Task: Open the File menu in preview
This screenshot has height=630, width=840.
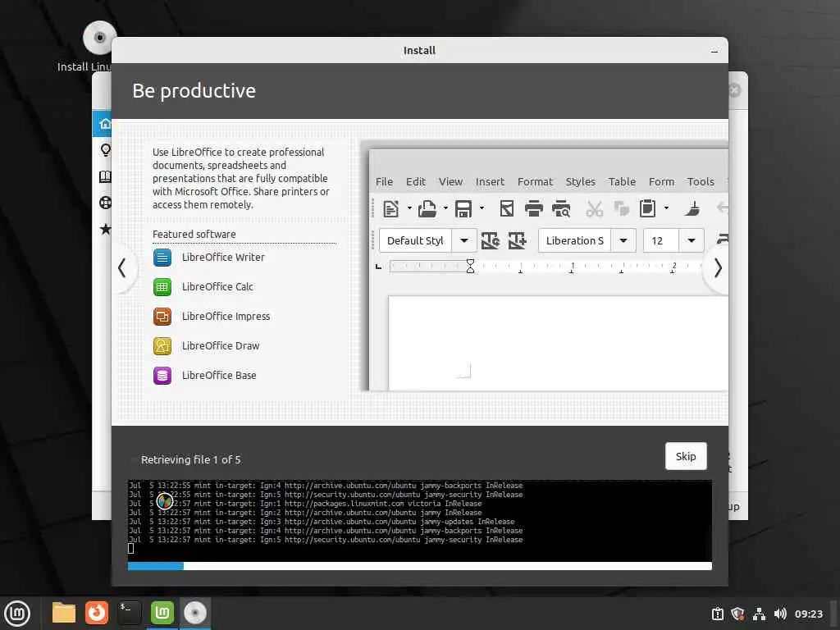Action: pos(384,181)
